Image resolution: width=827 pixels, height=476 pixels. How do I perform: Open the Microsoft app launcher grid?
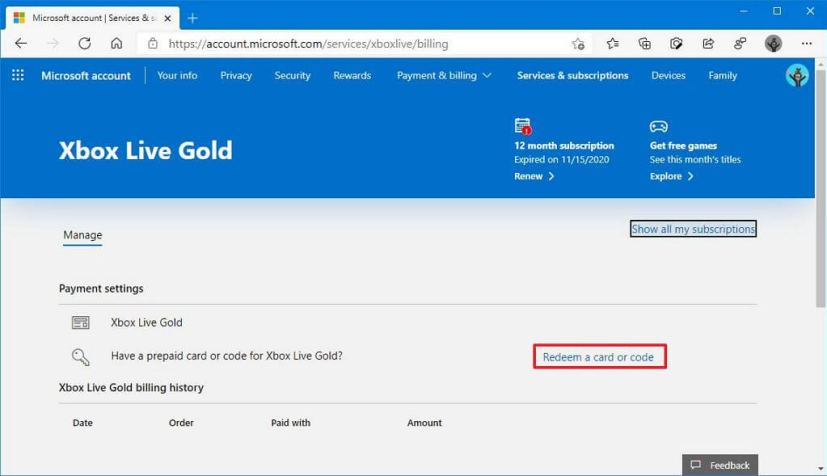pyautogui.click(x=18, y=75)
